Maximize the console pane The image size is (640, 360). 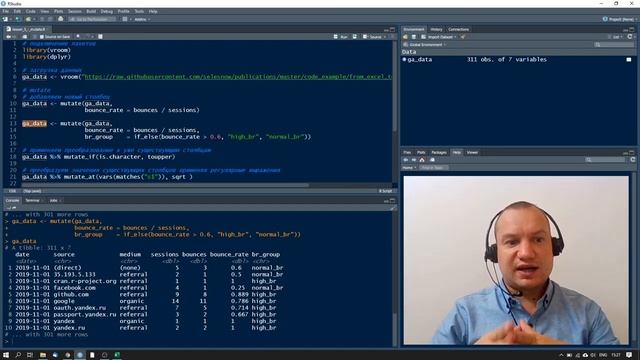point(393,200)
